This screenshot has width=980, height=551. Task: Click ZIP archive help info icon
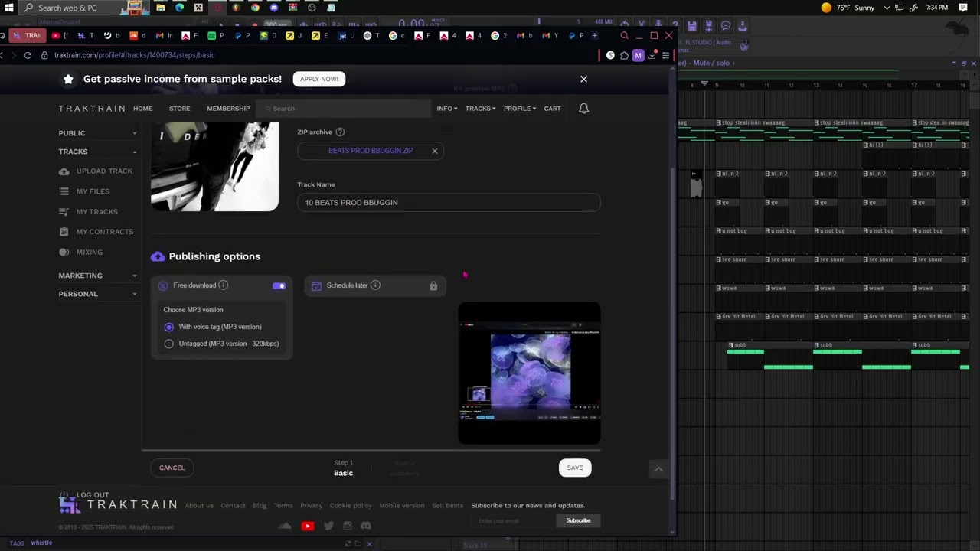point(340,132)
